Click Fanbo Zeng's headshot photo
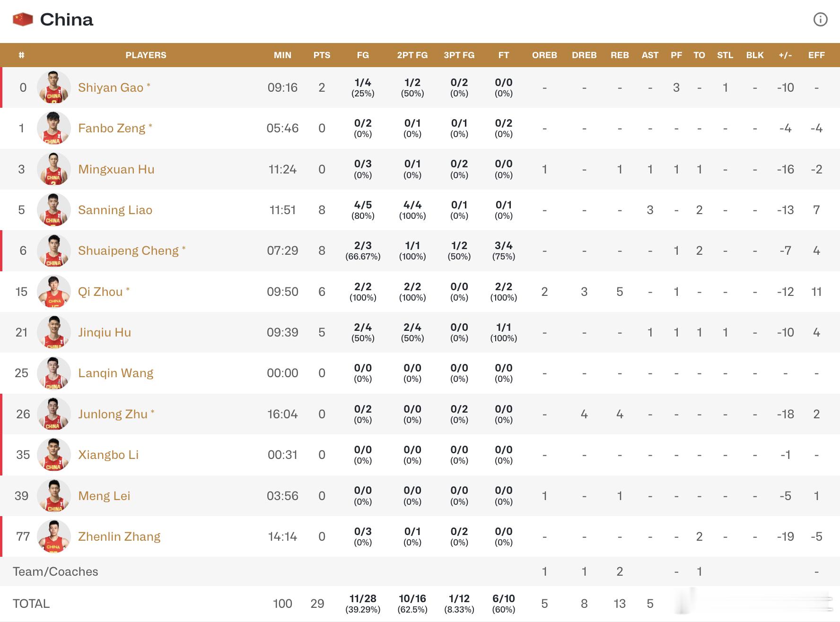This screenshot has width=840, height=622. coord(54,128)
